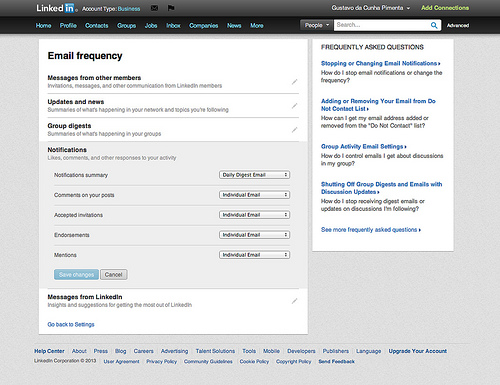500x385 pixels.
Task: Open the envelope messages icon
Action: [154, 8]
